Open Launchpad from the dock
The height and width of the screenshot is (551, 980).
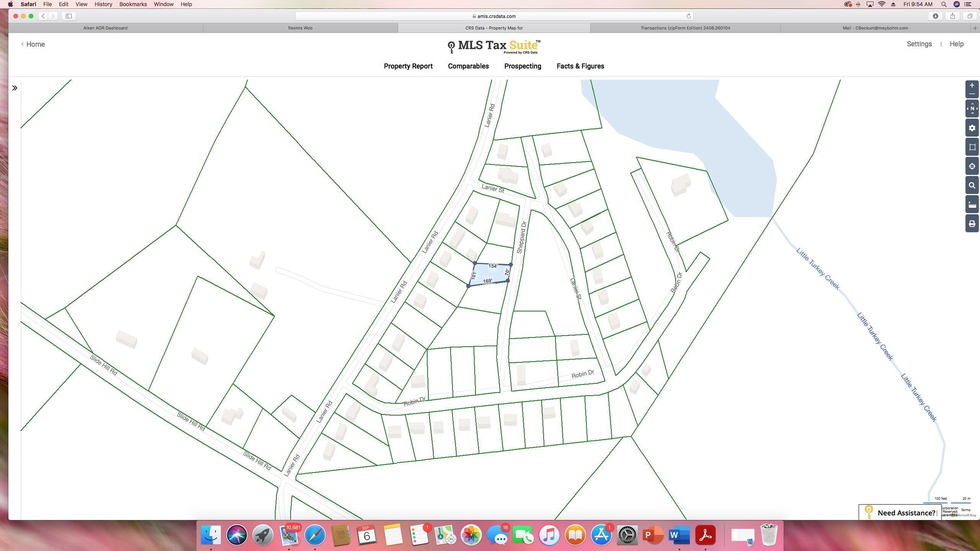(x=263, y=535)
